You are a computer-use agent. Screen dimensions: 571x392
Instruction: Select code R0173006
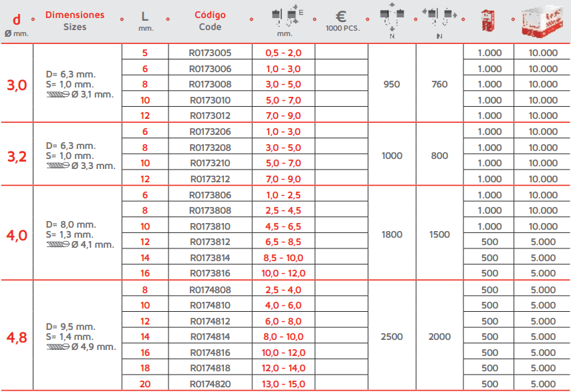click(210, 69)
